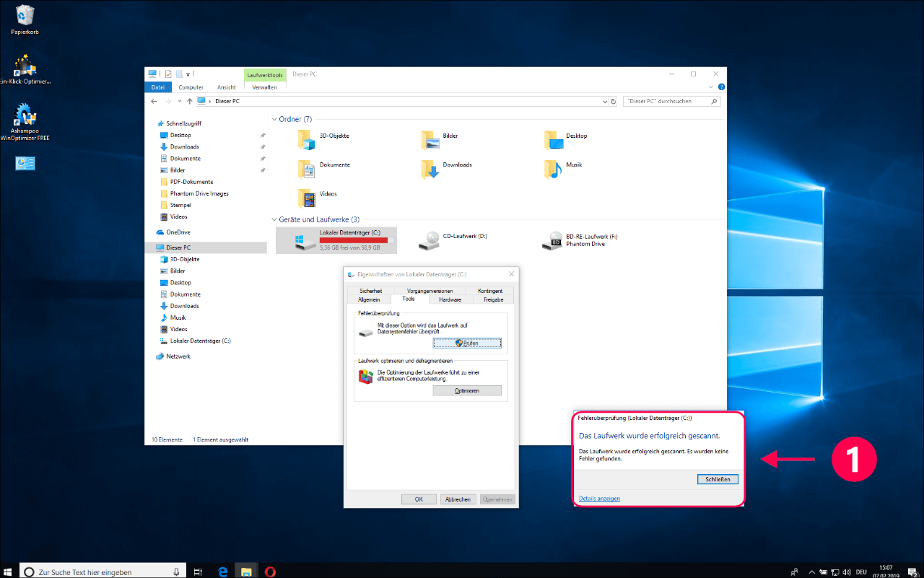Click the volume icon in system tray
924x578 pixels.
pos(846,572)
